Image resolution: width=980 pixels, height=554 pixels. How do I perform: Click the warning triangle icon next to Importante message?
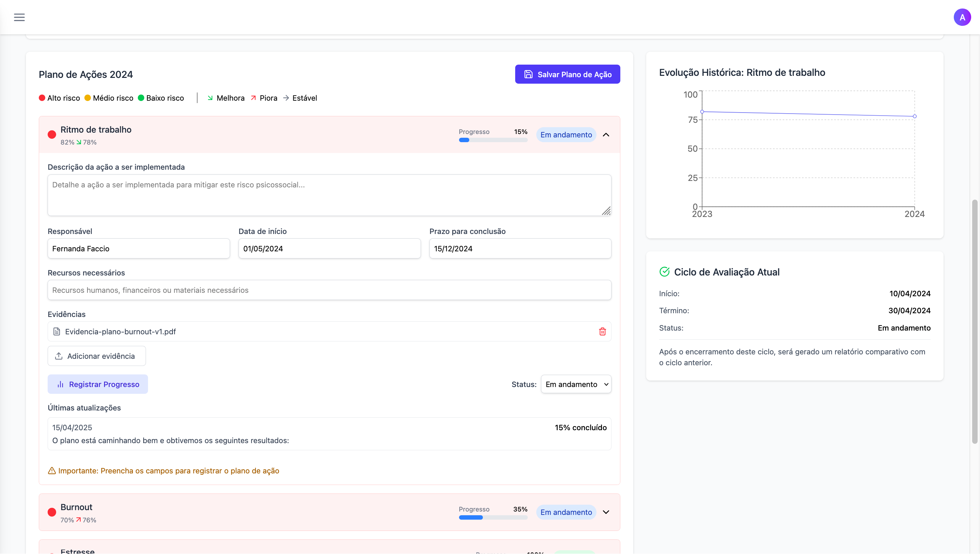click(51, 471)
